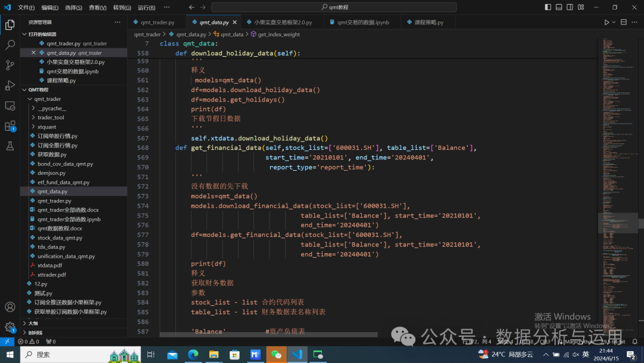Open the Accounts menu

pyautogui.click(x=10, y=307)
